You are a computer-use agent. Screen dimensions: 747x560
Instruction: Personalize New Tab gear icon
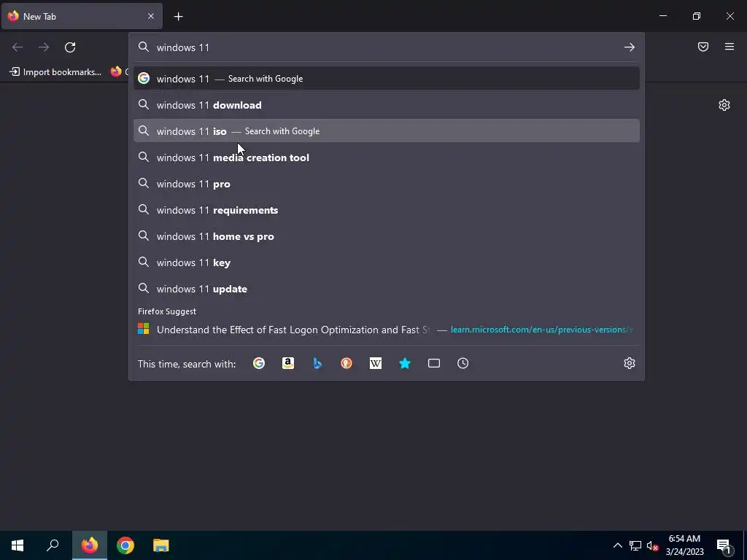tap(724, 105)
